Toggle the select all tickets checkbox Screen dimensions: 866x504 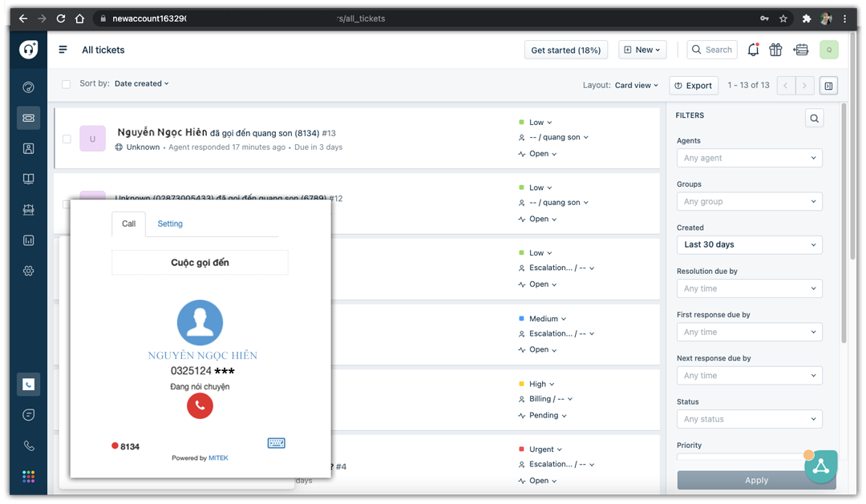pyautogui.click(x=67, y=84)
